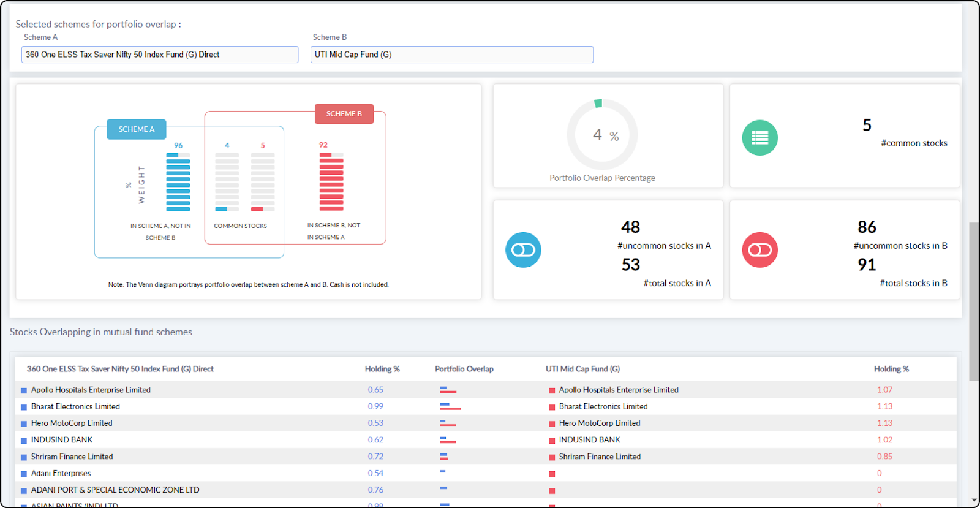Click the overlap bar for Shriram Finance

[x=443, y=457]
